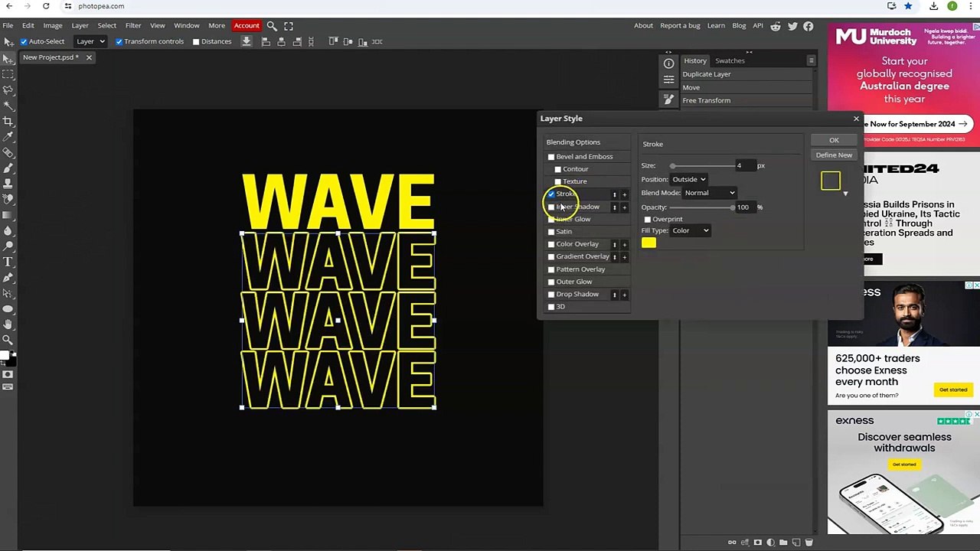Open the Filter menu

(133, 26)
